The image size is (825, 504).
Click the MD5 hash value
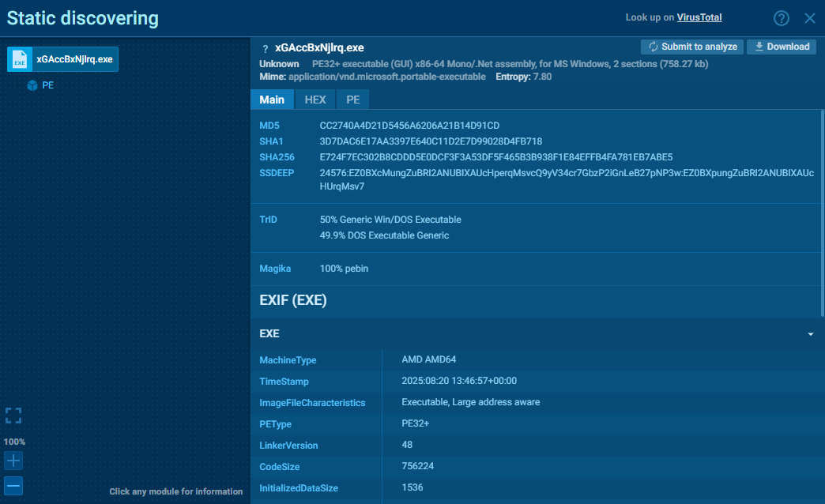coord(409,126)
